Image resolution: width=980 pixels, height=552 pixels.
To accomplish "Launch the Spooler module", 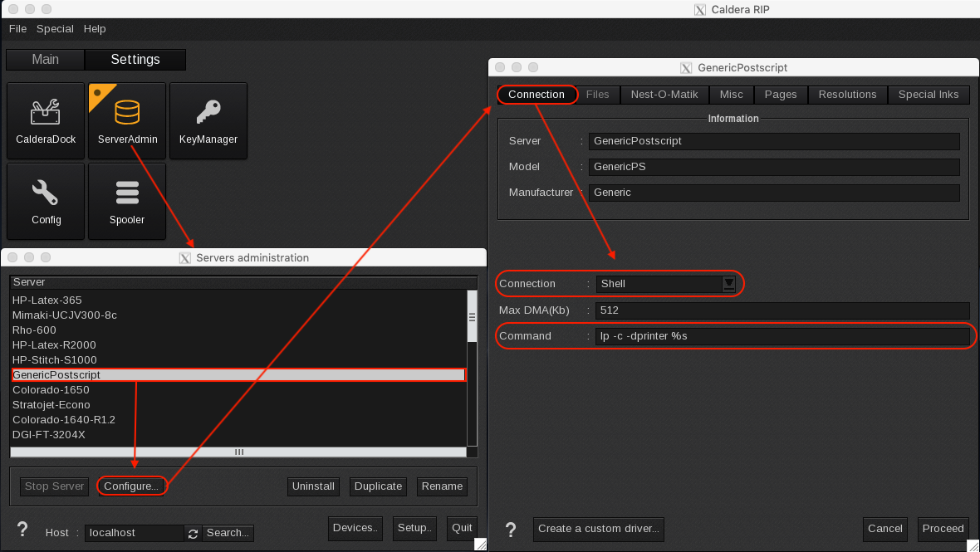I will pyautogui.click(x=126, y=201).
